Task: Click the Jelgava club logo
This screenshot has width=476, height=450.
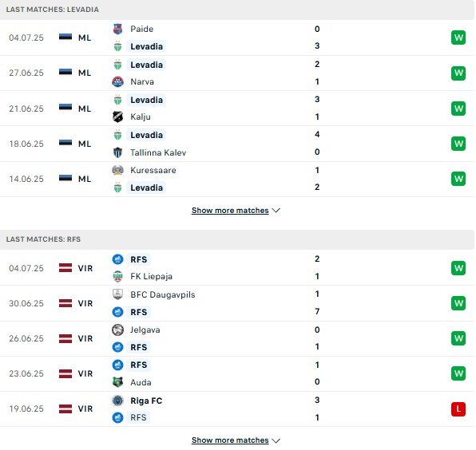Action: pos(117,330)
